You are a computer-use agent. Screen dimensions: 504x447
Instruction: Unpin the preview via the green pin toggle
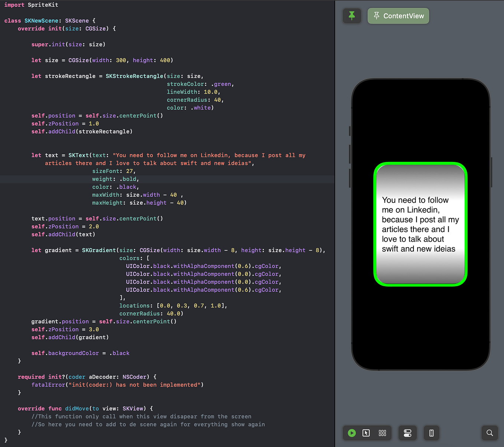[x=351, y=16]
